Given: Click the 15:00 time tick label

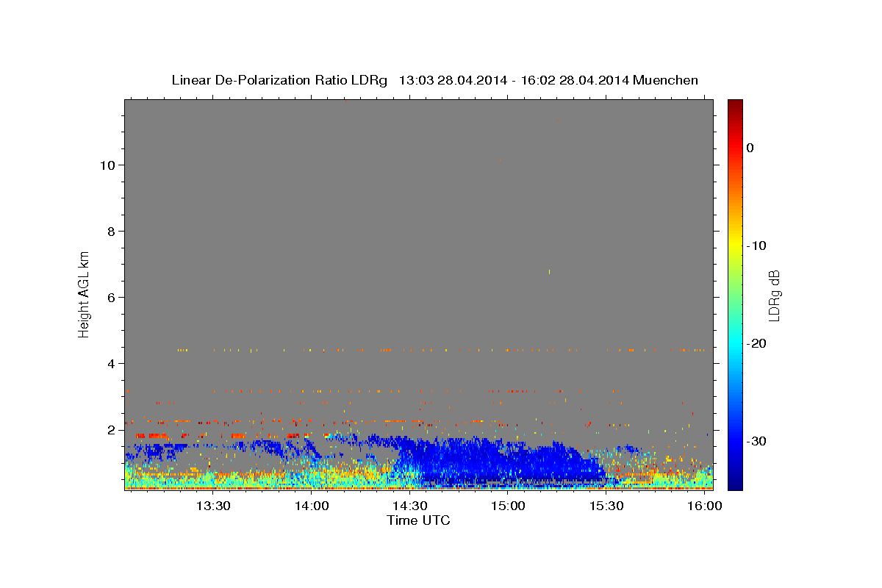Looking at the screenshot, I should pyautogui.click(x=508, y=506).
